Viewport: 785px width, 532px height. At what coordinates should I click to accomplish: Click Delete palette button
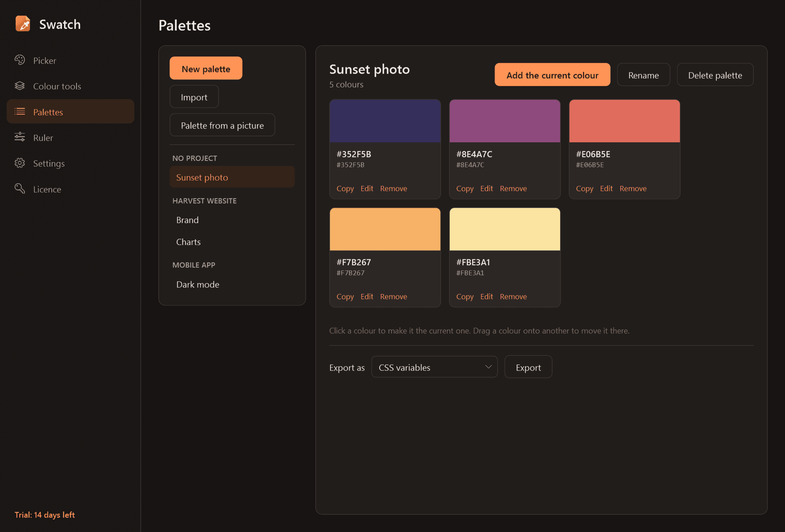(x=715, y=75)
